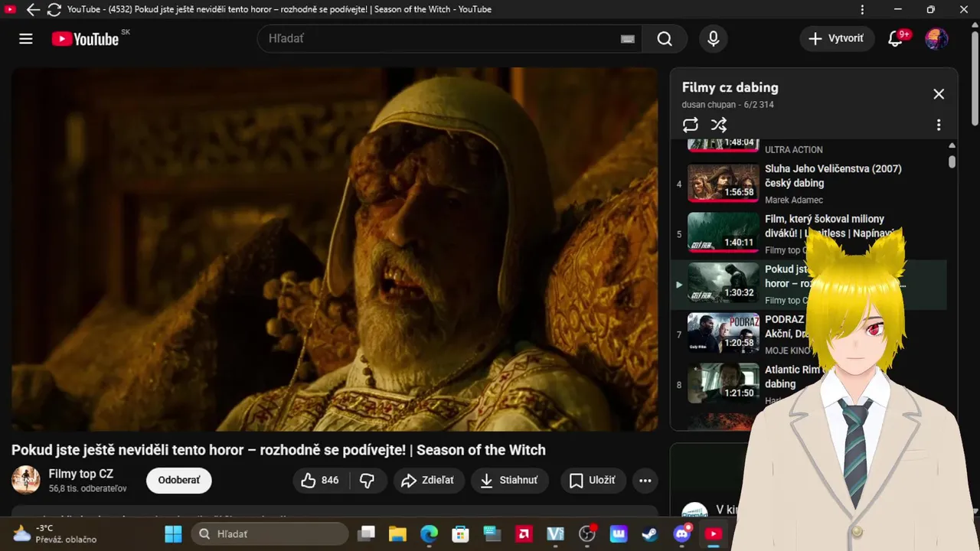Open the title bar three-dot menu
The image size is (980, 551).
coord(863,10)
